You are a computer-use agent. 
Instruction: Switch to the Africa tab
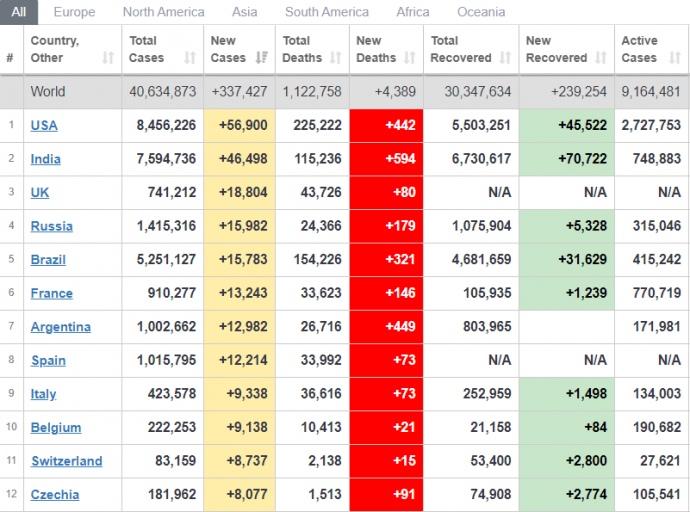(x=412, y=12)
